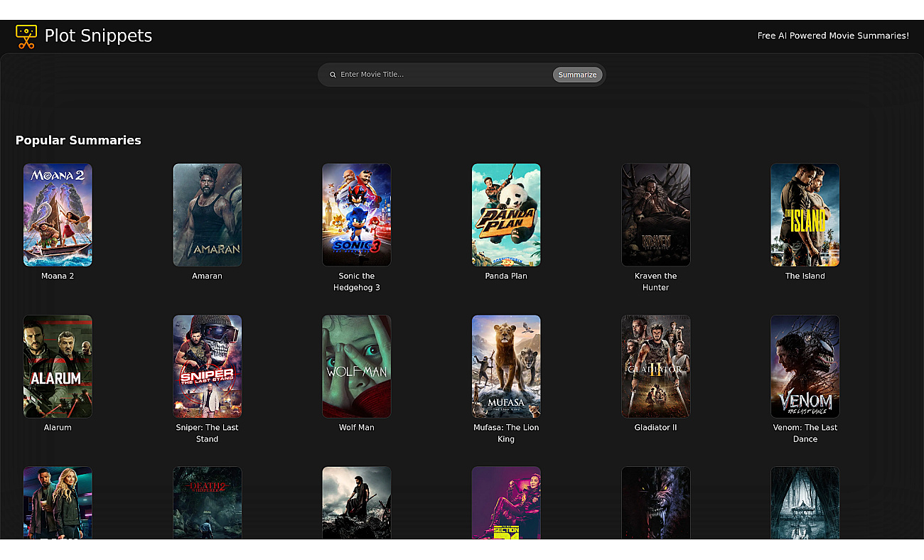This screenshot has height=560, width=924.
Task: Click the Sniper: The Last Stand title text
Action: (208, 433)
